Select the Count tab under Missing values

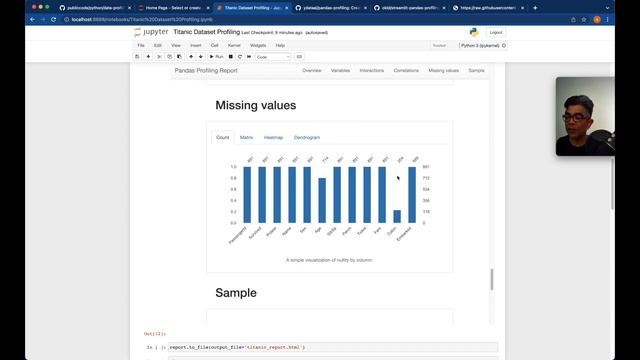click(x=222, y=138)
